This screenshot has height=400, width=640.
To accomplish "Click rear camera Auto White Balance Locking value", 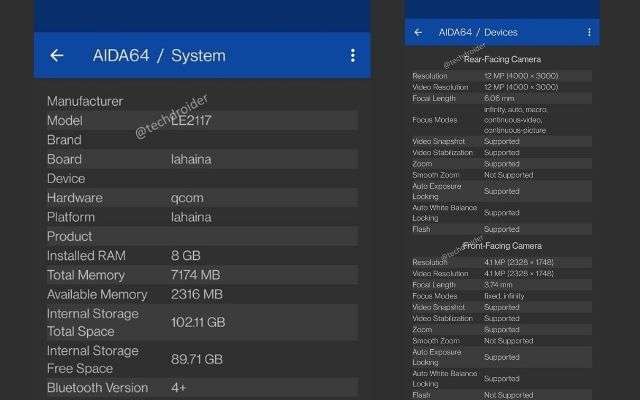I will [502, 213].
